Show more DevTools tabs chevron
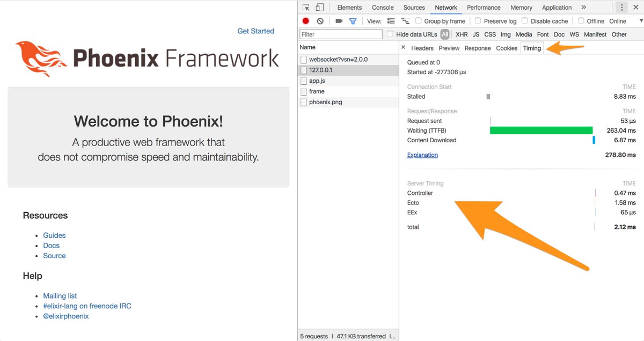 (584, 8)
